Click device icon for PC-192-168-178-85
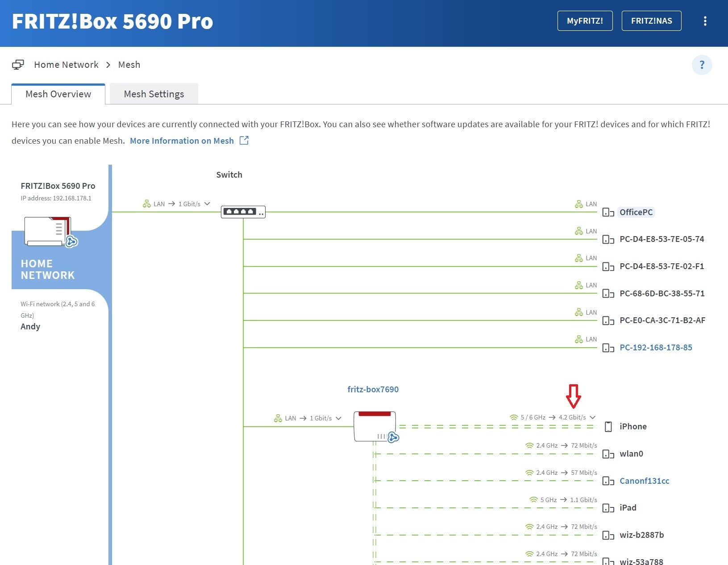The image size is (728, 565). pyautogui.click(x=608, y=348)
